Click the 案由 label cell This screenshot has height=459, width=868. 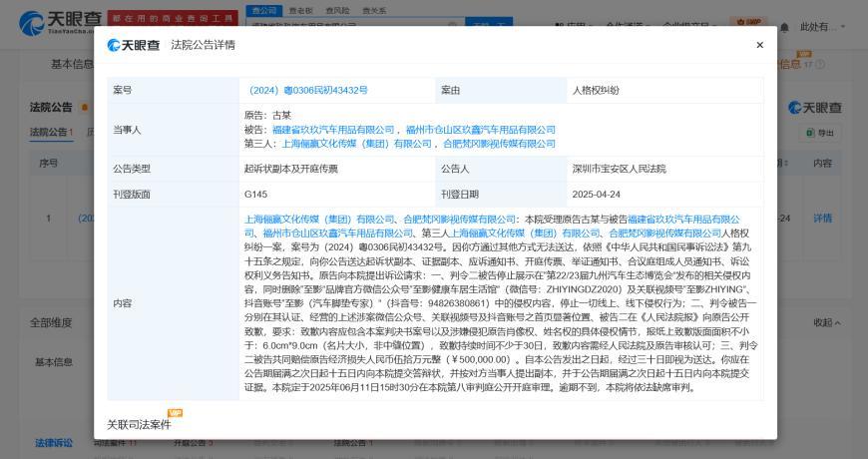[x=501, y=90]
